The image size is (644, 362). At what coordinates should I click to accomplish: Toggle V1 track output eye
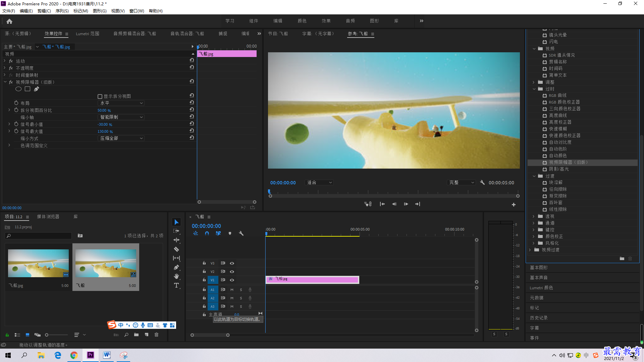[x=232, y=280]
